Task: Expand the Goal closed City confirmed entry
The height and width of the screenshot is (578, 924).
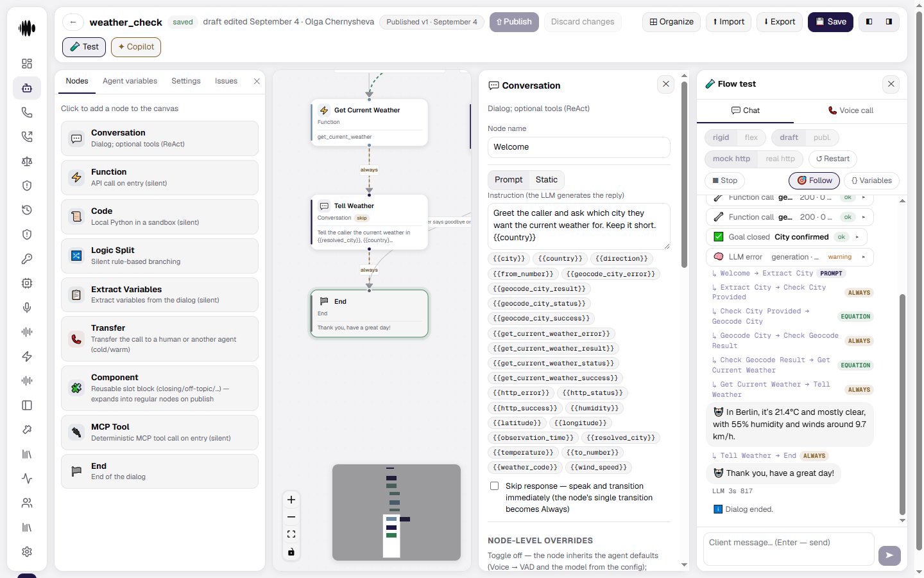Action: click(787, 237)
